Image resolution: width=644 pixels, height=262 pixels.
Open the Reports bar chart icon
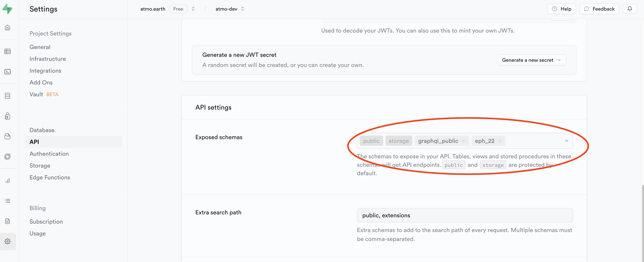click(8, 180)
